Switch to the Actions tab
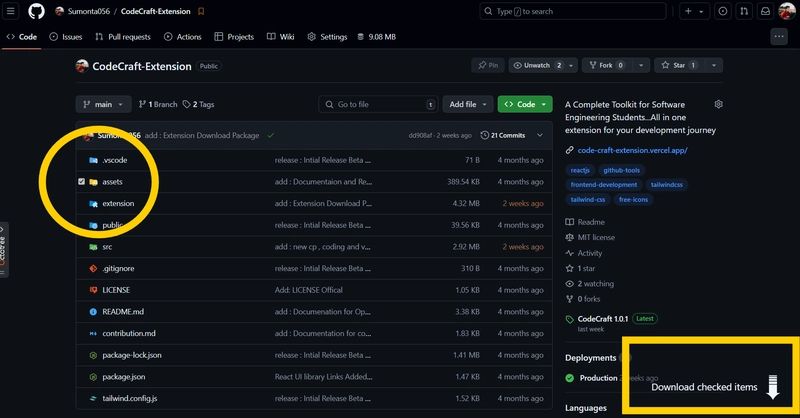This screenshot has height=418, width=800. pyautogui.click(x=183, y=37)
